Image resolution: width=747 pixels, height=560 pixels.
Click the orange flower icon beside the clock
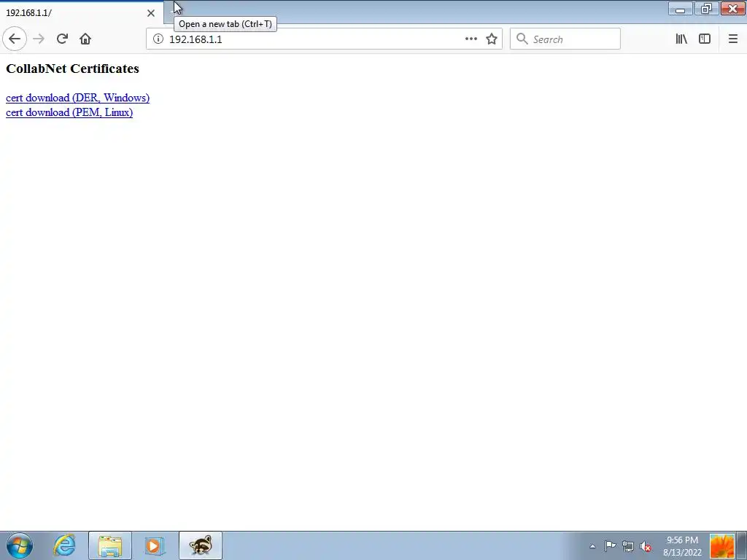tap(721, 545)
